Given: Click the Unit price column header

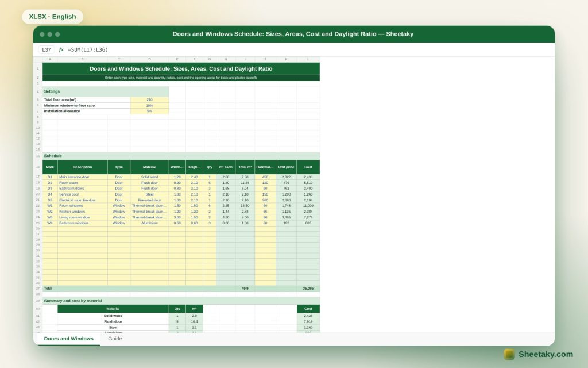Looking at the screenshot, I should coord(286,167).
